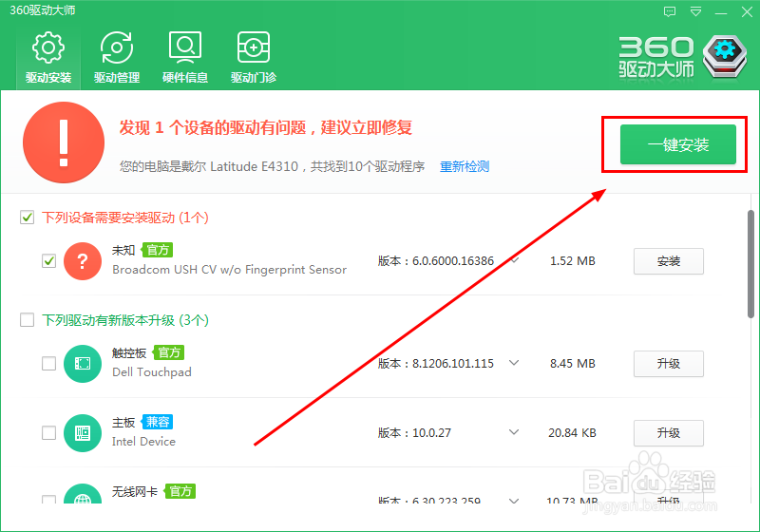Screen dimensions: 760x532
Task: Check the Intel Device 主板 checkbox
Action: coord(49,432)
